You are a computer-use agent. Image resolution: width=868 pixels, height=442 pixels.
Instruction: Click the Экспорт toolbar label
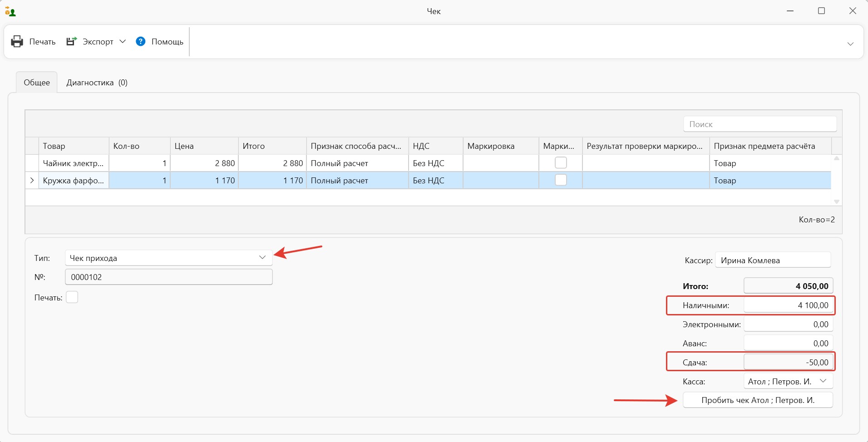(98, 42)
